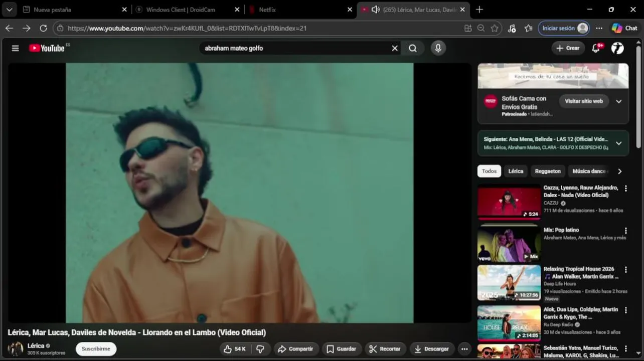Select the Todos filter chip
This screenshot has height=361, width=644.
click(x=489, y=171)
